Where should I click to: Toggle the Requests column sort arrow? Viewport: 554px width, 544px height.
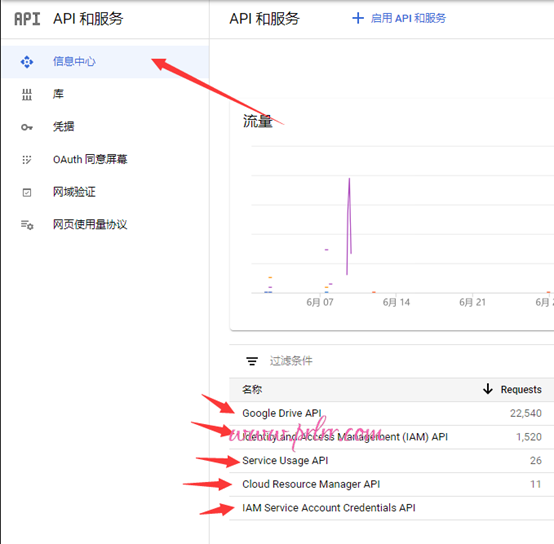coord(488,389)
